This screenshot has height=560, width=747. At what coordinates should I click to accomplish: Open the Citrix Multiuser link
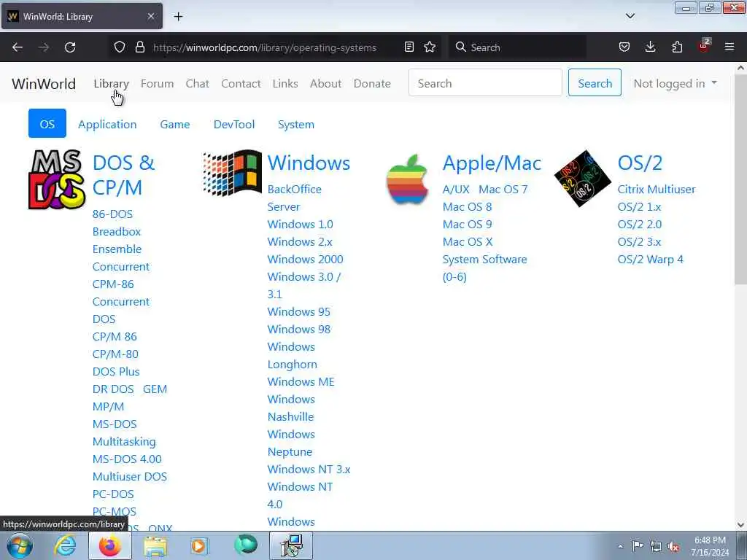pyautogui.click(x=657, y=189)
